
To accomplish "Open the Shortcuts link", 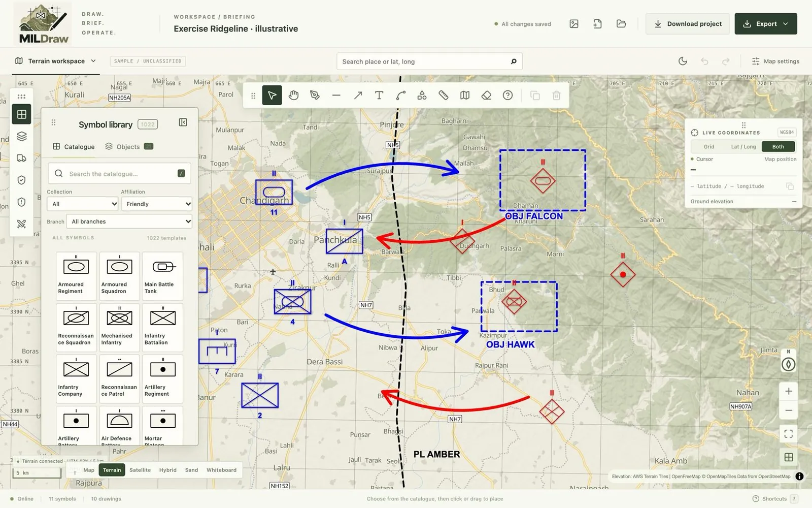I will [x=775, y=499].
